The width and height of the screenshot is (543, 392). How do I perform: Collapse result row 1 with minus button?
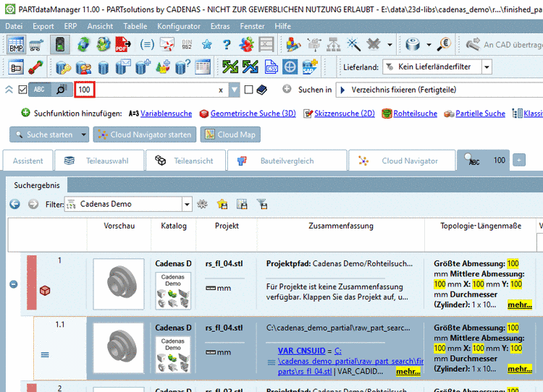13,284
